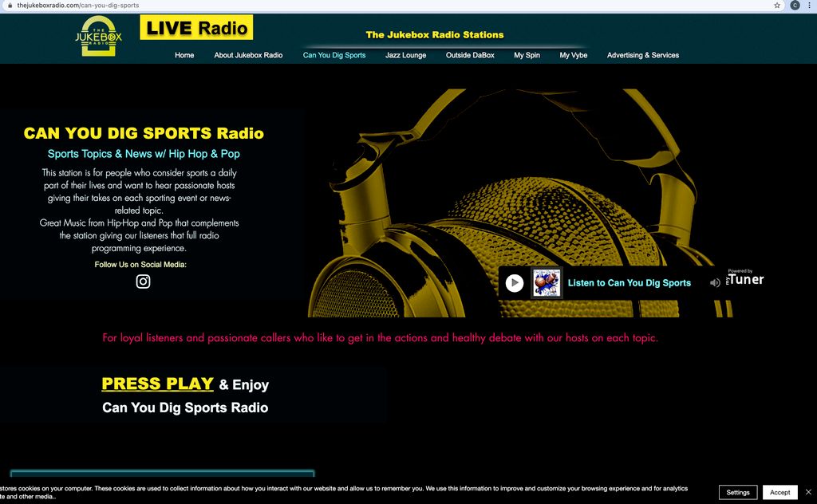
Task: View site security lock info
Action: pyautogui.click(x=10, y=6)
